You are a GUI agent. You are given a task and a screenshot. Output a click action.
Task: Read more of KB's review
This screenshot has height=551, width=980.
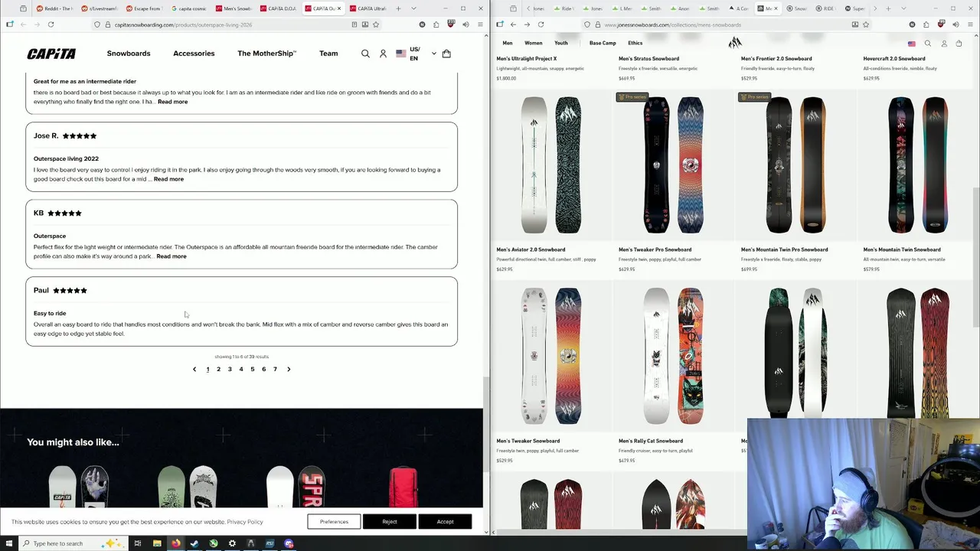point(171,256)
